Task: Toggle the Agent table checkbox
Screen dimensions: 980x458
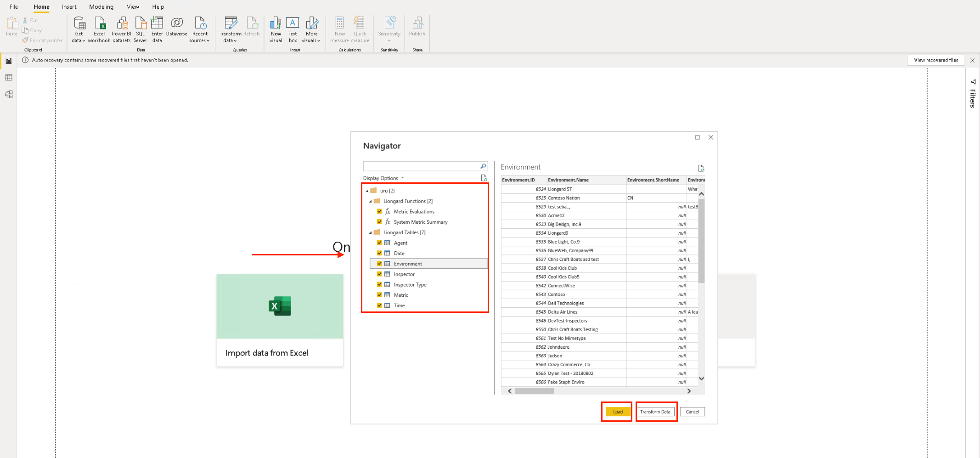Action: [379, 243]
